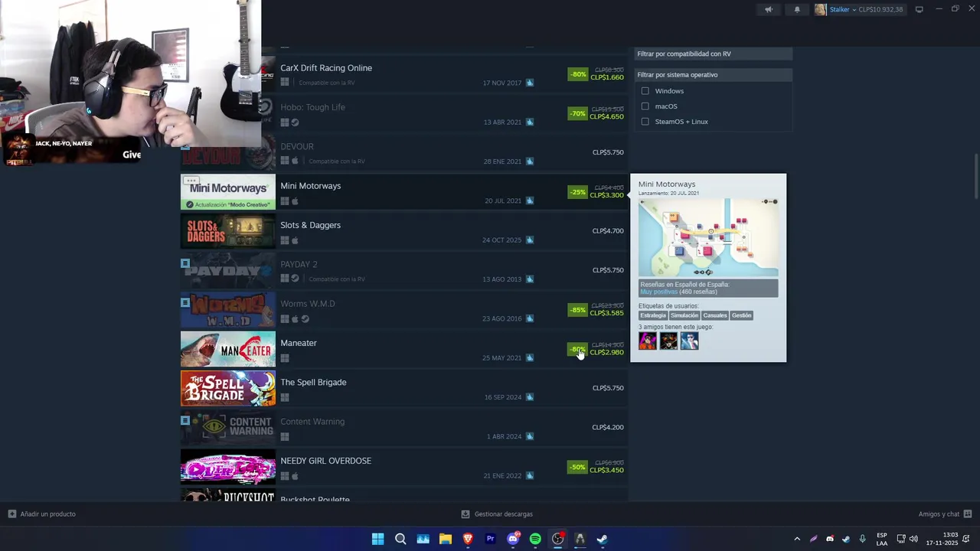This screenshot has width=980, height=551.
Task: Click Hobo: Tough Life title
Action: [312, 107]
